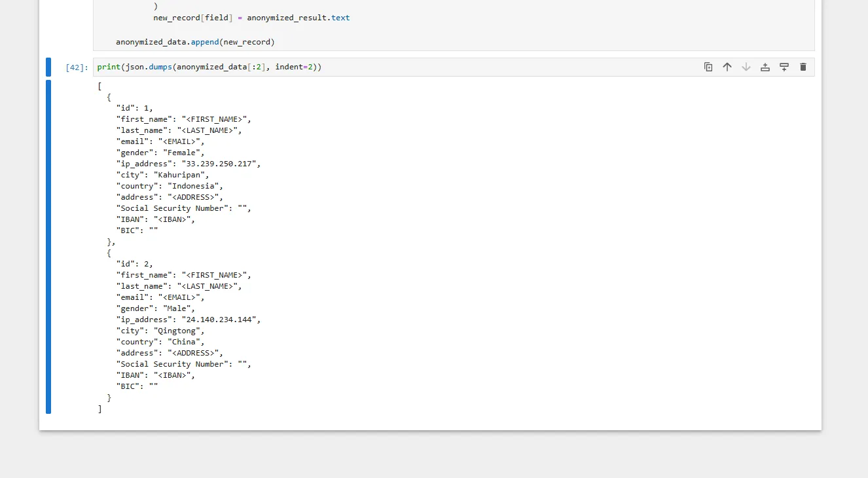Click the anonymized_data.append(new_record) code line
This screenshot has height=478, width=868.
click(x=195, y=42)
